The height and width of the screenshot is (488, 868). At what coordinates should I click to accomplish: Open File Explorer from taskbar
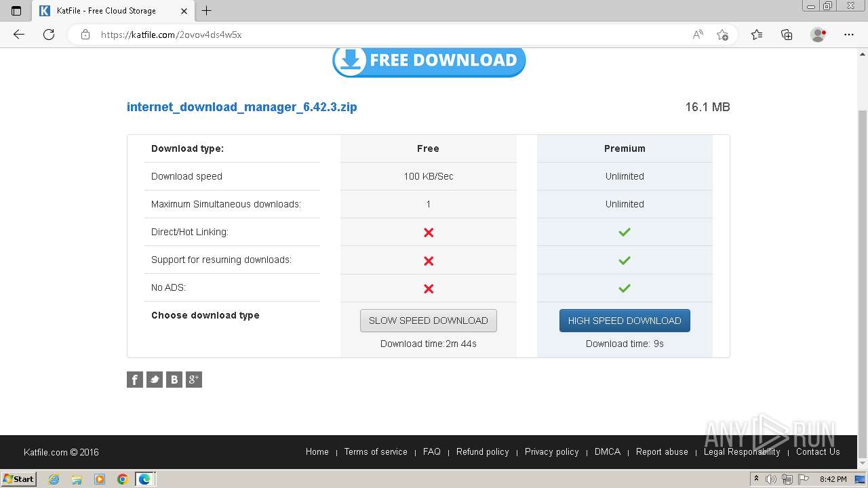(77, 479)
